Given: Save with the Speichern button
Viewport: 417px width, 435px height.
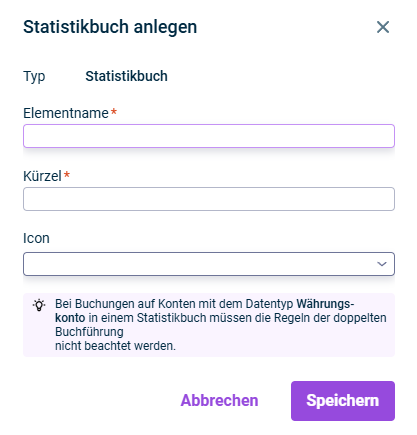Looking at the screenshot, I should (x=343, y=401).
